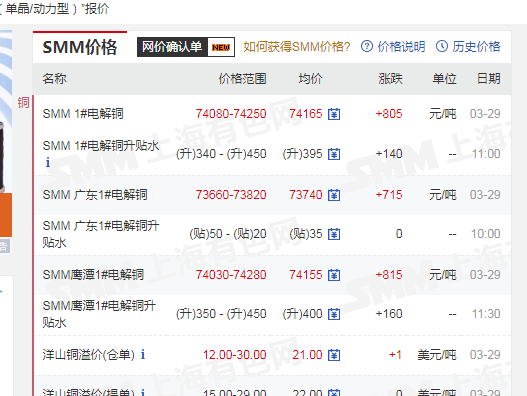The image size is (527, 396).
Task: Click 网价确认单 NEW button
Action: (186, 47)
